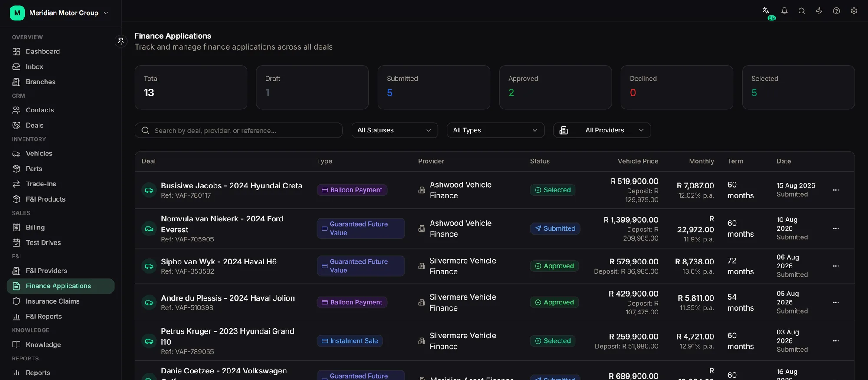Open row actions for Petrus Kruger deal

coord(836,341)
